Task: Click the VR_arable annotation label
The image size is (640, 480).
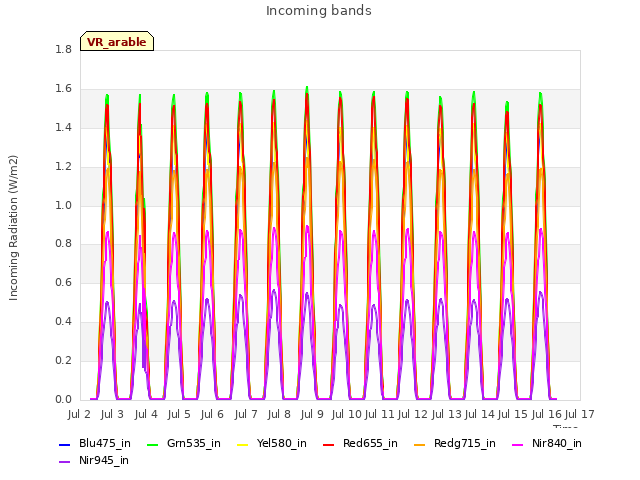Action: coord(117,41)
